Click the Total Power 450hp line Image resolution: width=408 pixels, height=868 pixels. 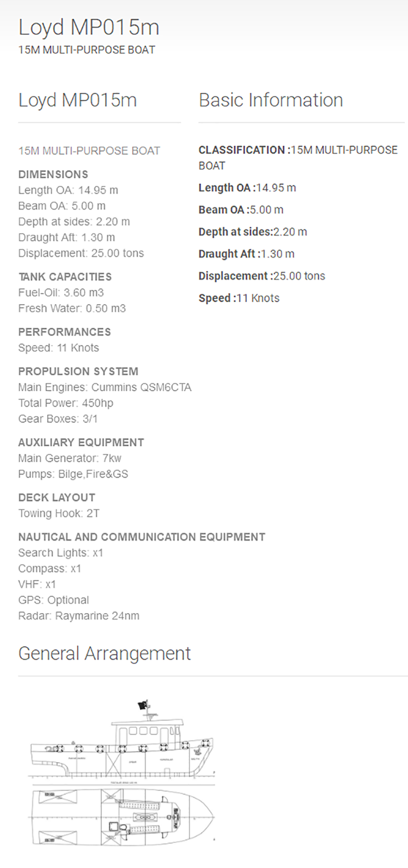point(65,403)
